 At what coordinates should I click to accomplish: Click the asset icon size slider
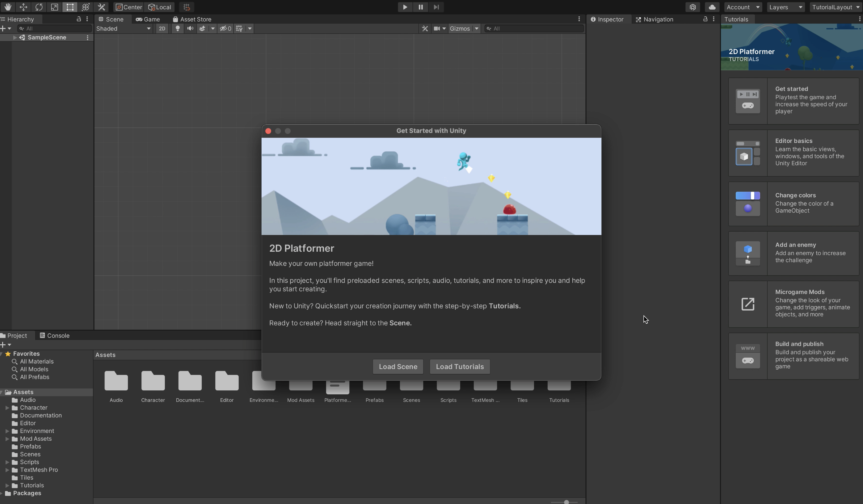[566, 502]
